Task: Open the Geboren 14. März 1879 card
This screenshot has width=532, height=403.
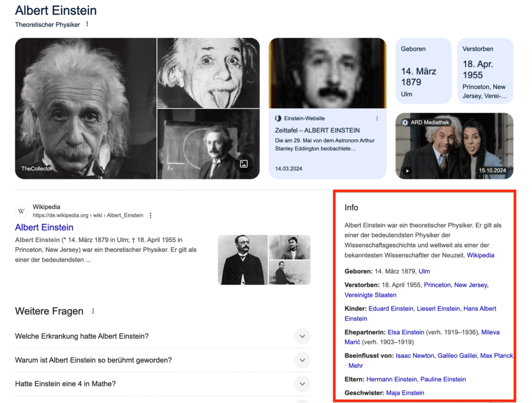Action: pos(423,71)
